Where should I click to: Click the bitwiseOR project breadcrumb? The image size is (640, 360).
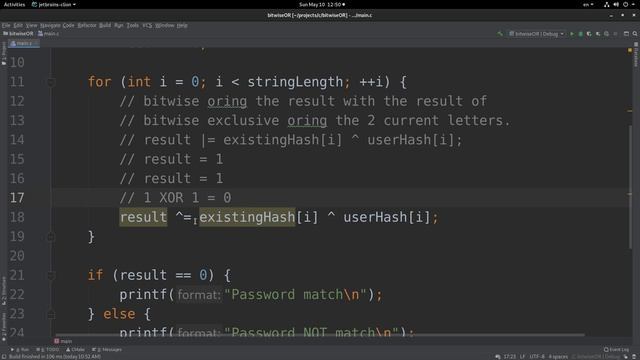pyautogui.click(x=18, y=34)
